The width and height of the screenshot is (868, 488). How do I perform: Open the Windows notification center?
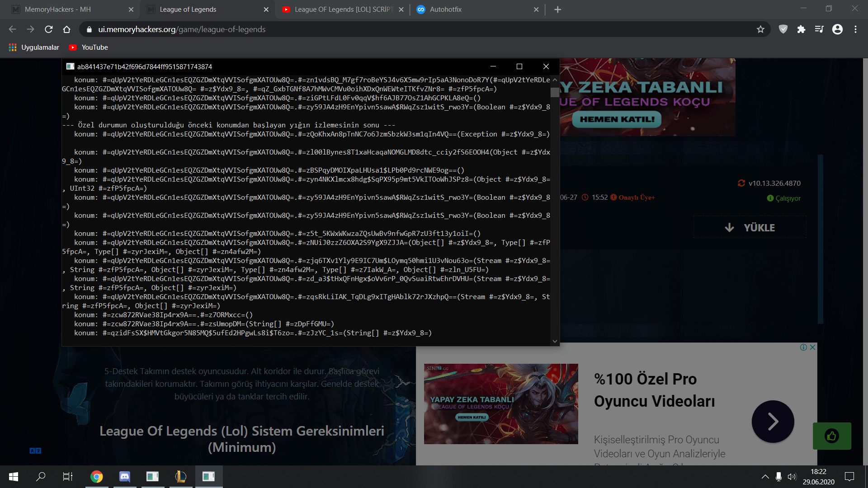[x=849, y=477]
